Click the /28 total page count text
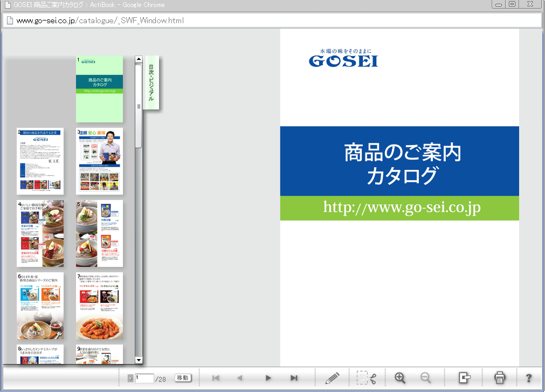This screenshot has height=392, width=545. pos(161,379)
